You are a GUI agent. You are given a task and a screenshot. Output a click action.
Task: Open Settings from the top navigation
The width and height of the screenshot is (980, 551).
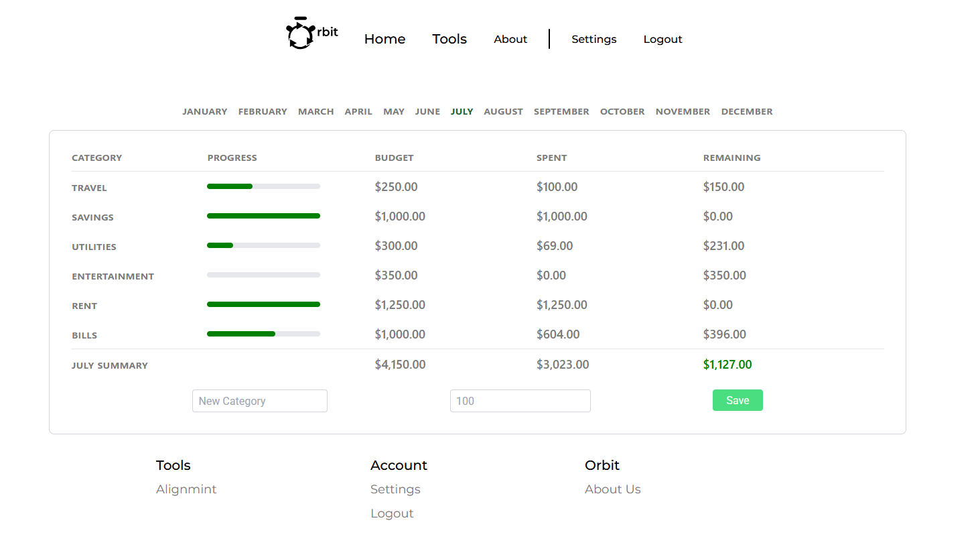(593, 39)
